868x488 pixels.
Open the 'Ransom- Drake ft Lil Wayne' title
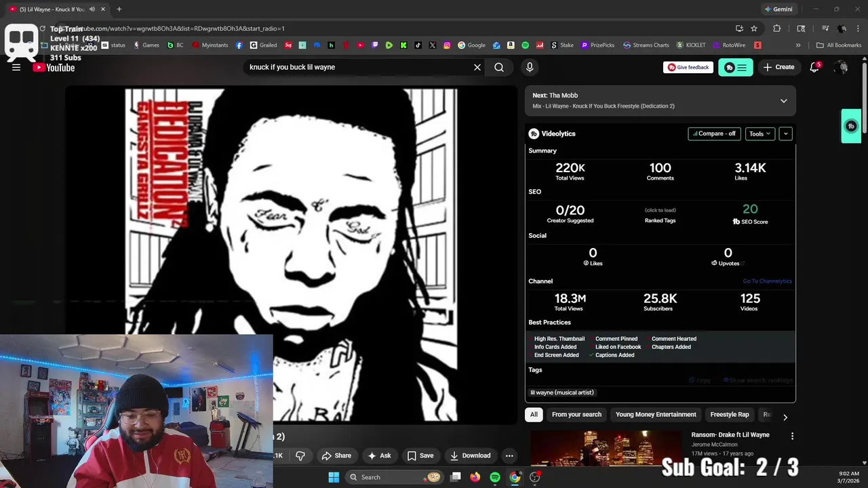coord(730,434)
